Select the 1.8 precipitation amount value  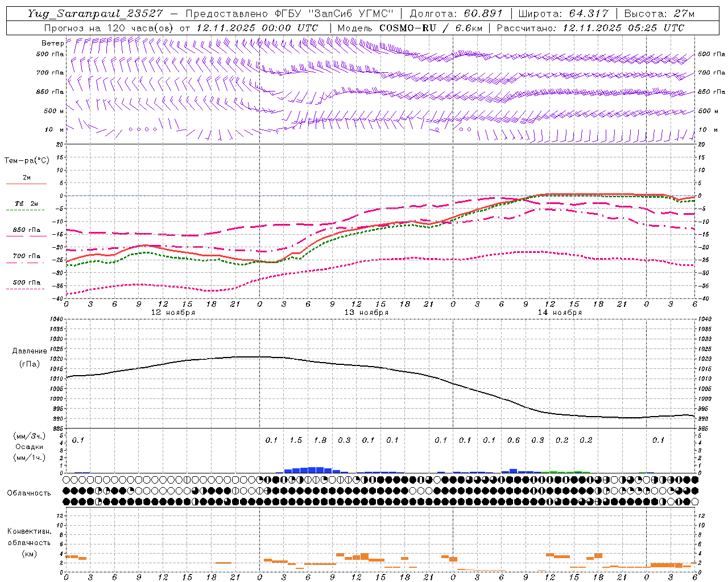point(320,440)
